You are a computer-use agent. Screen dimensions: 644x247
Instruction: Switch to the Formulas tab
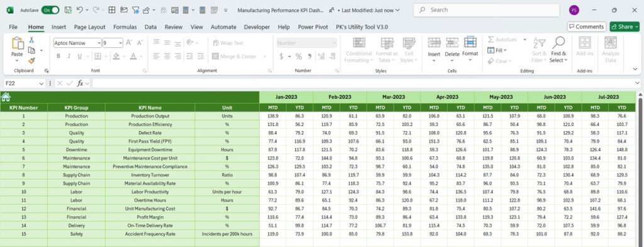coord(125,26)
